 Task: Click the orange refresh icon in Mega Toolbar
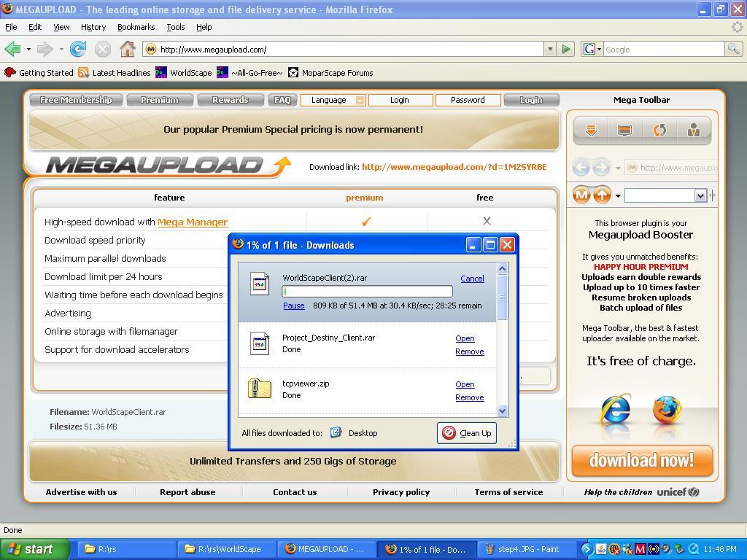pos(659,130)
